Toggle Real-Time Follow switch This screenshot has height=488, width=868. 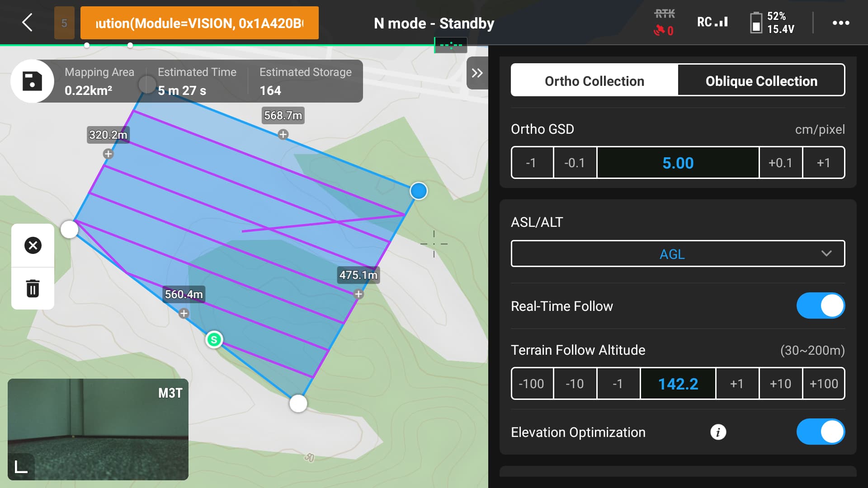click(x=821, y=305)
